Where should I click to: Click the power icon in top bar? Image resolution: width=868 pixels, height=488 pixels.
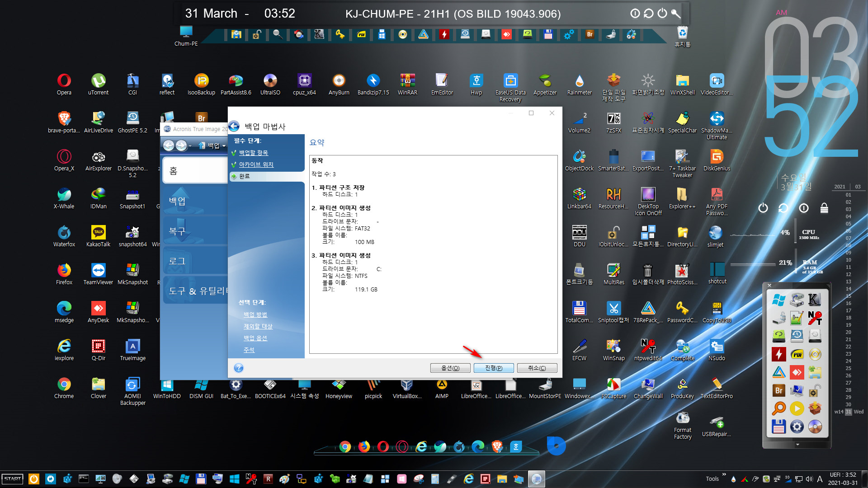(662, 13)
